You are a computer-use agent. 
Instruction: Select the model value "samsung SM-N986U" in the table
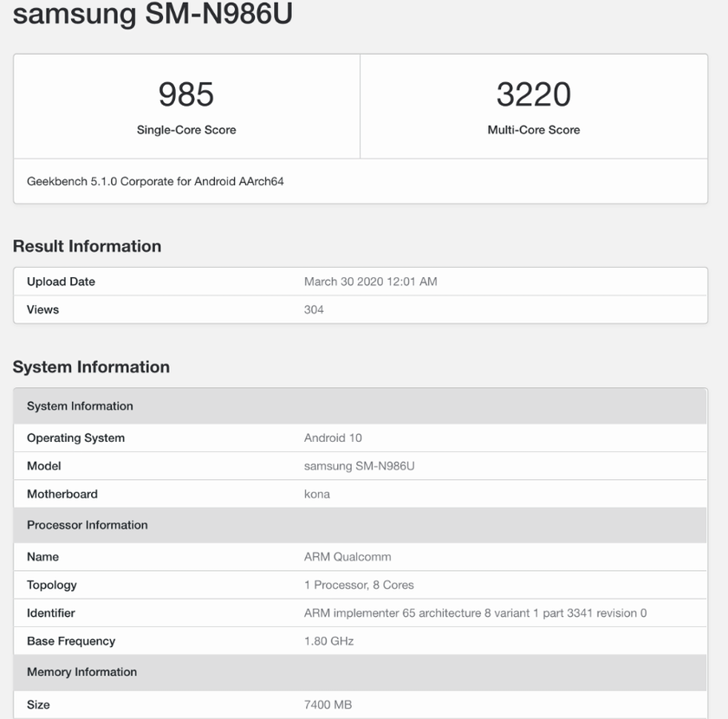click(360, 466)
